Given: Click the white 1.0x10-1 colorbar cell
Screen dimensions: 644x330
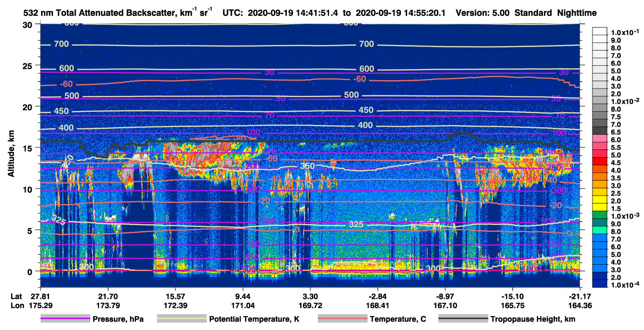Looking at the screenshot, I should (601, 31).
